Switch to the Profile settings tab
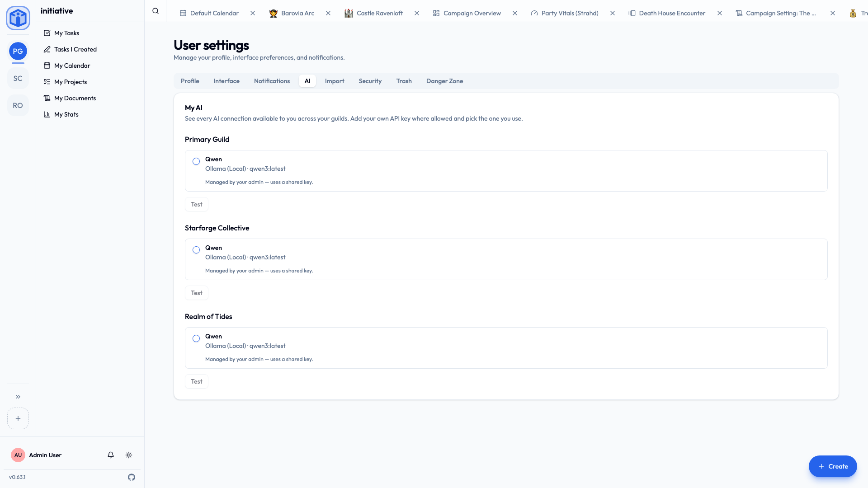This screenshot has height=488, width=868. 190,81
